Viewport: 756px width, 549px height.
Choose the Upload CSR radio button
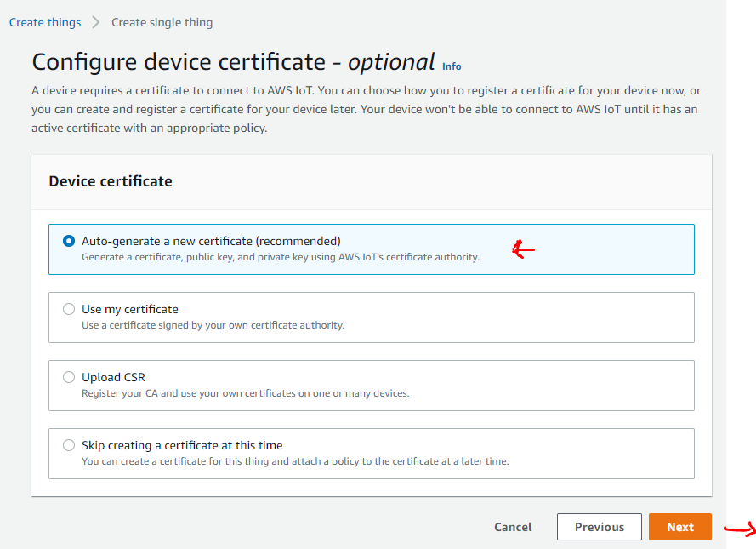click(69, 377)
